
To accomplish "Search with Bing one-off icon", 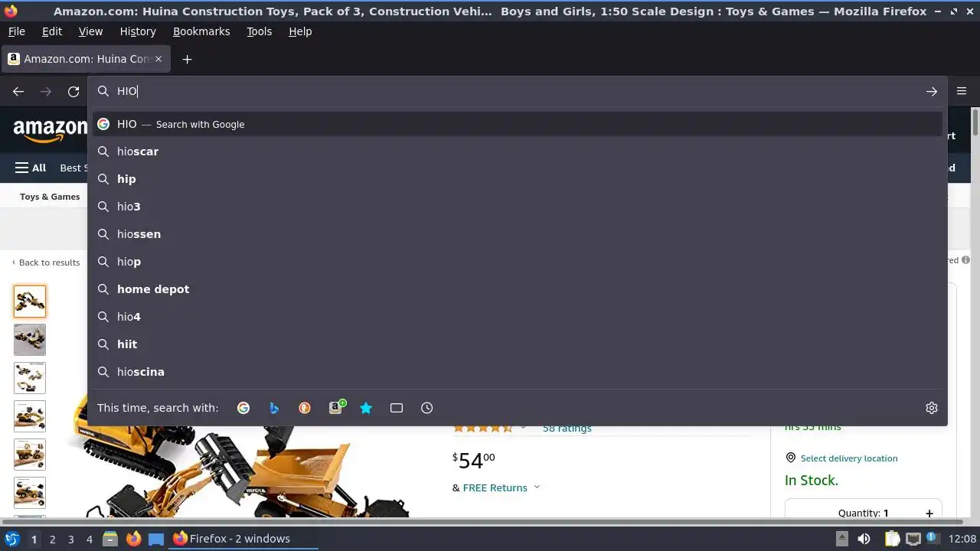I will tap(274, 408).
